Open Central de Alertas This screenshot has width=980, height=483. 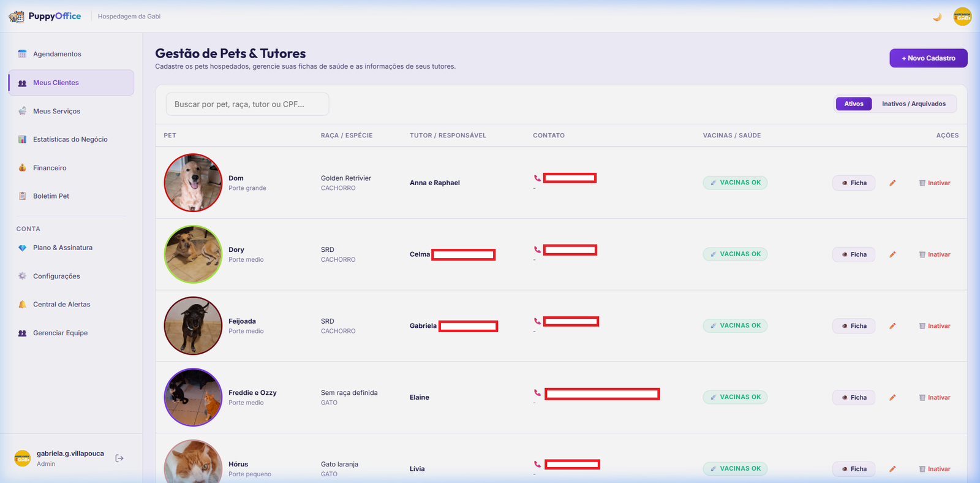click(x=71, y=304)
